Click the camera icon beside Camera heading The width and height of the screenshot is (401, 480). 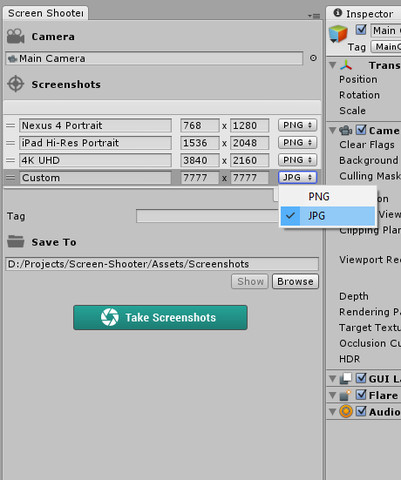click(x=16, y=36)
